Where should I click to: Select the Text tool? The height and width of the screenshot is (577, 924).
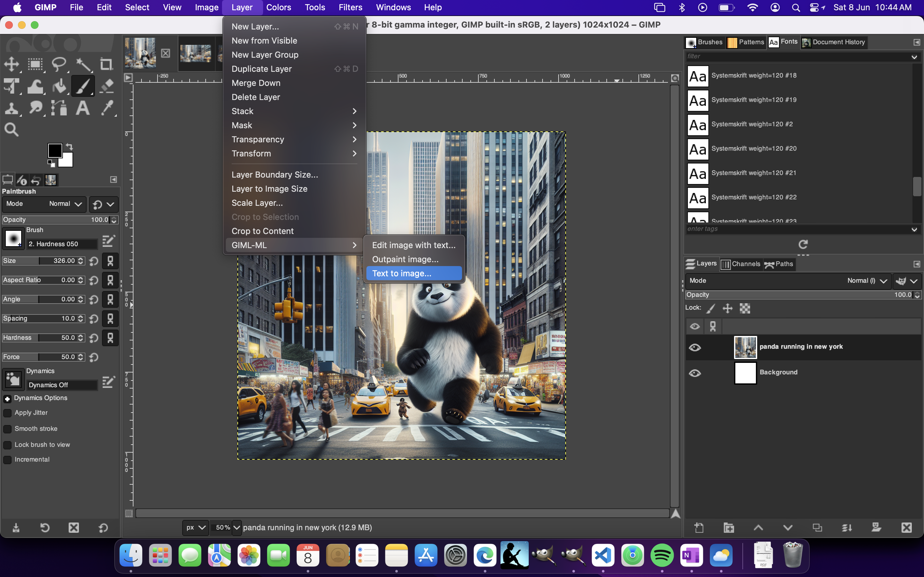pyautogui.click(x=82, y=108)
